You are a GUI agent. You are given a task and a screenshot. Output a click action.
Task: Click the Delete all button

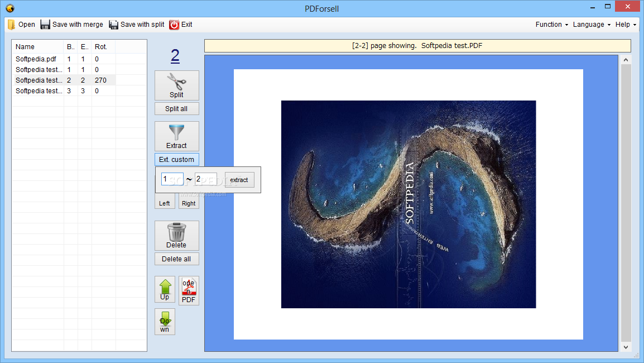(176, 259)
